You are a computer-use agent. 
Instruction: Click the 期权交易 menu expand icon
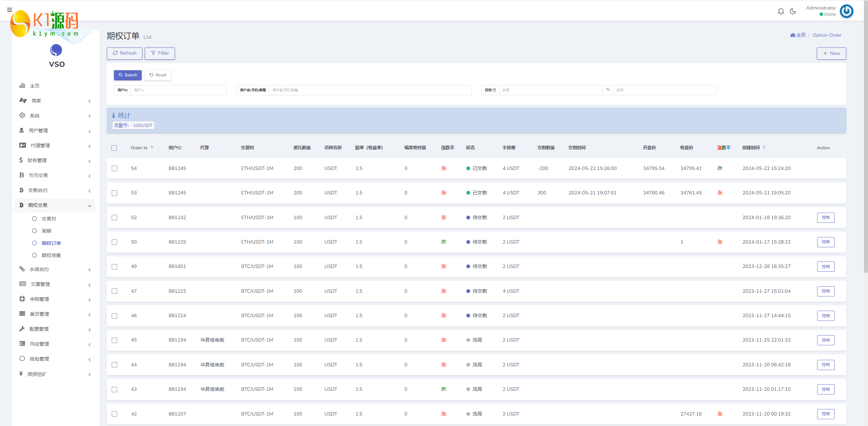(90, 205)
